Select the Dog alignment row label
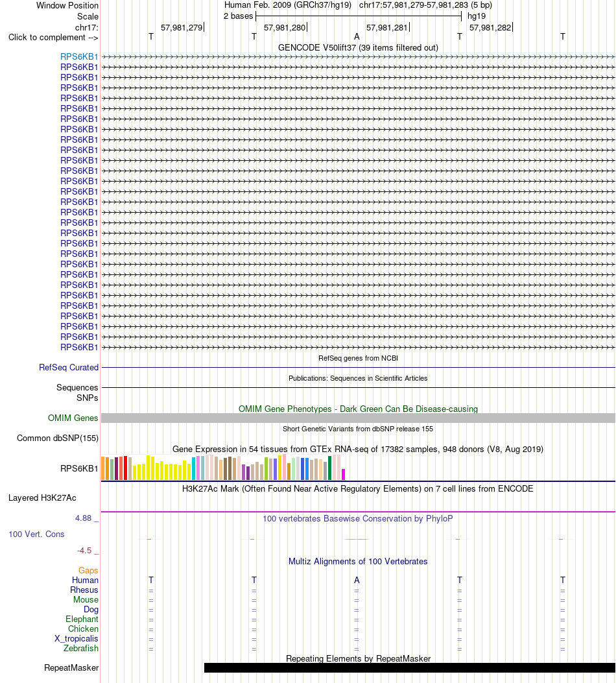 click(91, 610)
